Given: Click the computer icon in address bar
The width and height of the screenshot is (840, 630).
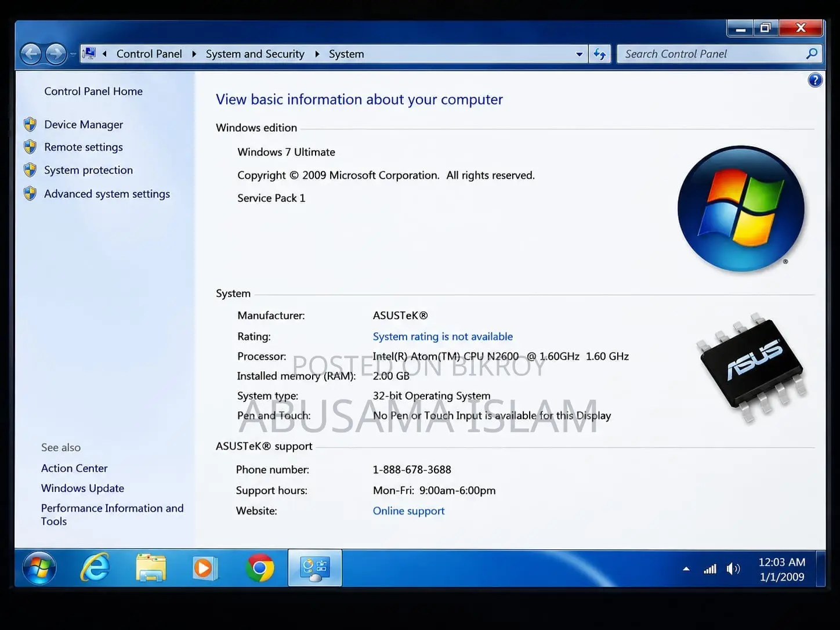Looking at the screenshot, I should (89, 53).
